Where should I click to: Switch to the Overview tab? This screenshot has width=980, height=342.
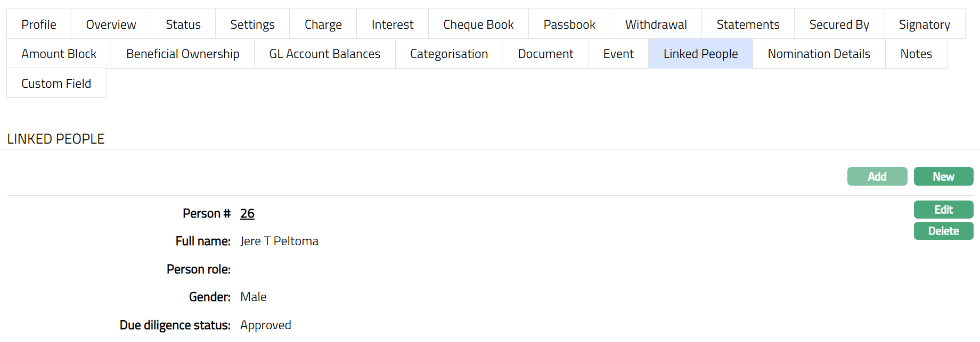[x=111, y=24]
